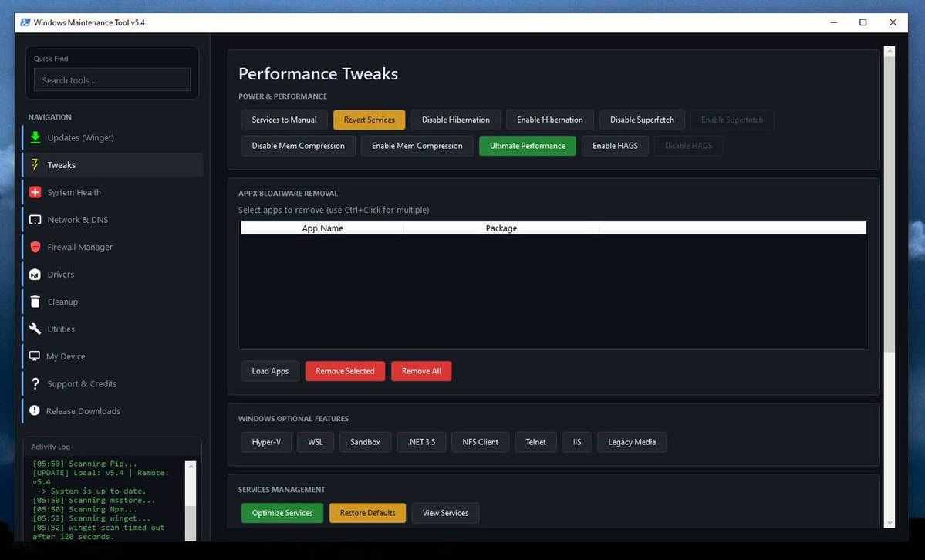Click the monitor My Device icon
Viewport: 925px width, 560px height.
click(x=35, y=356)
